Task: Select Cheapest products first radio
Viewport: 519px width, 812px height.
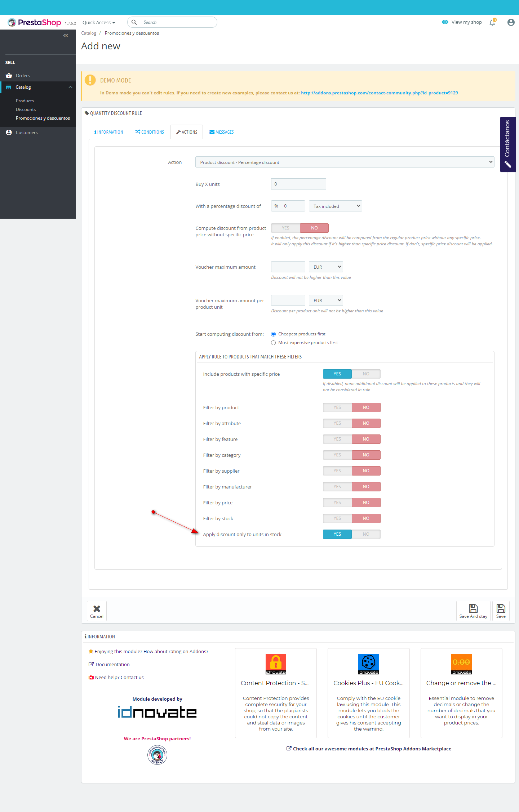Action: [x=274, y=334]
